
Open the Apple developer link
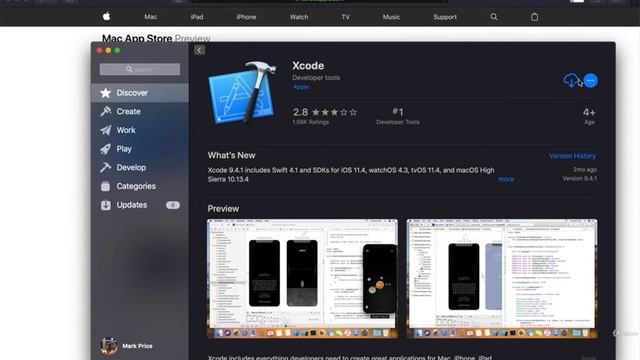(301, 87)
